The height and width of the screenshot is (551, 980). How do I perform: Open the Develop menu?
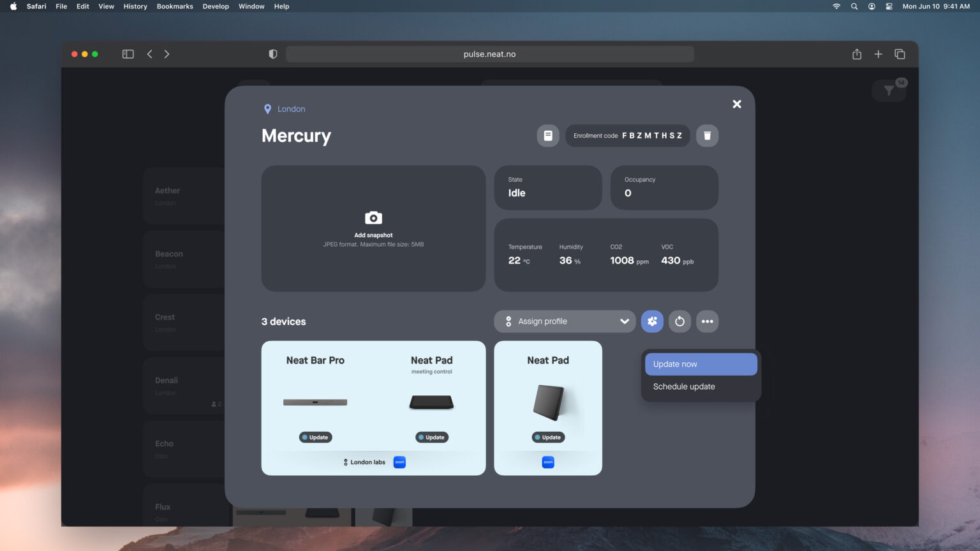coord(216,6)
